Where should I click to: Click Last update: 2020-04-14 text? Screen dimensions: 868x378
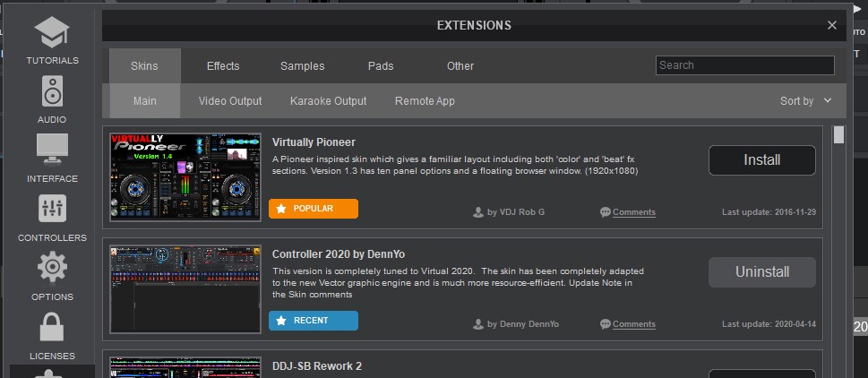pyautogui.click(x=769, y=323)
